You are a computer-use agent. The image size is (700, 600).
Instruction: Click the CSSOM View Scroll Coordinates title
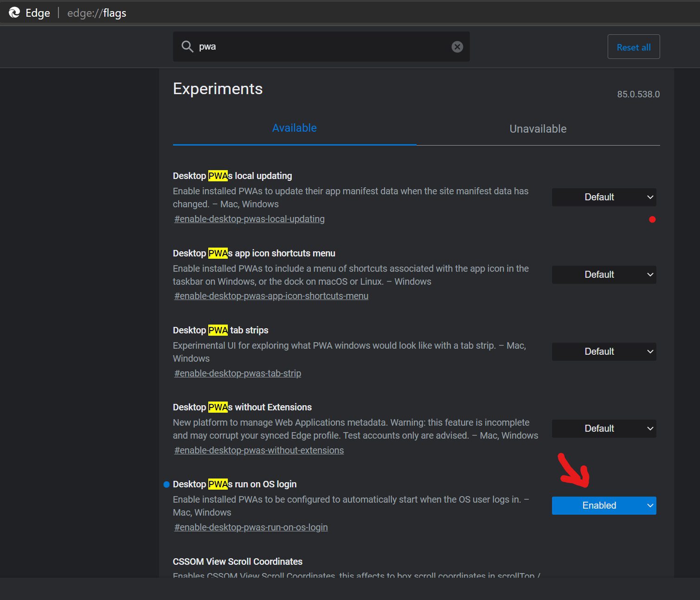coord(238,562)
